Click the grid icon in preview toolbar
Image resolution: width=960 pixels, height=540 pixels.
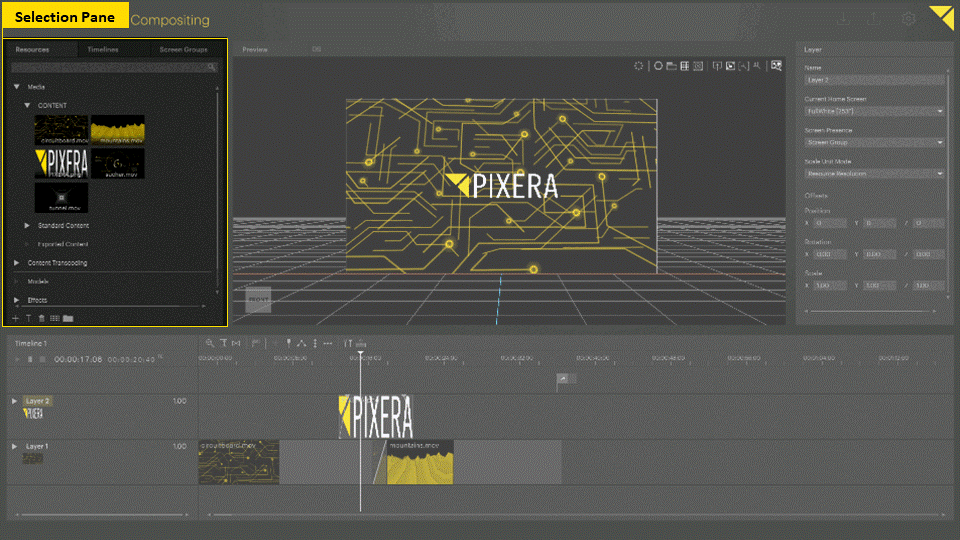click(684, 66)
